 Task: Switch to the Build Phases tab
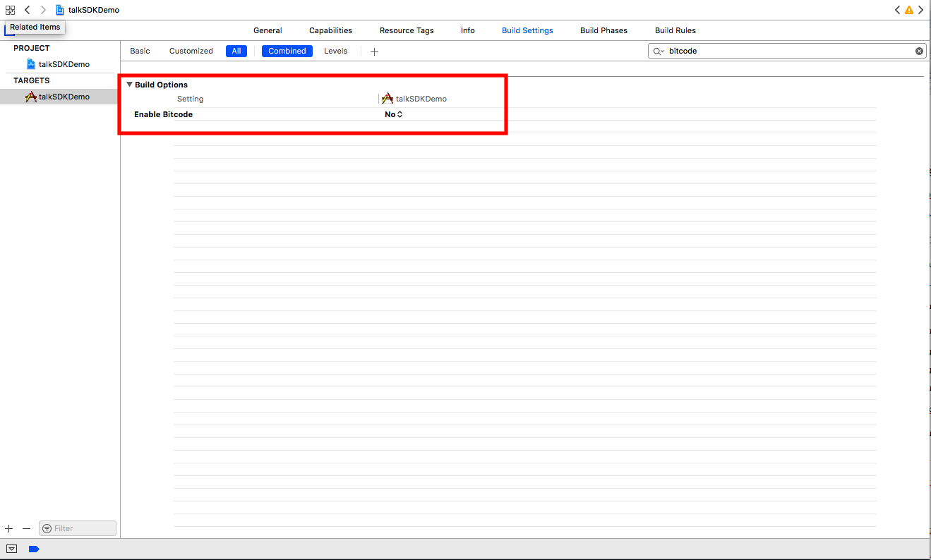[x=603, y=30]
